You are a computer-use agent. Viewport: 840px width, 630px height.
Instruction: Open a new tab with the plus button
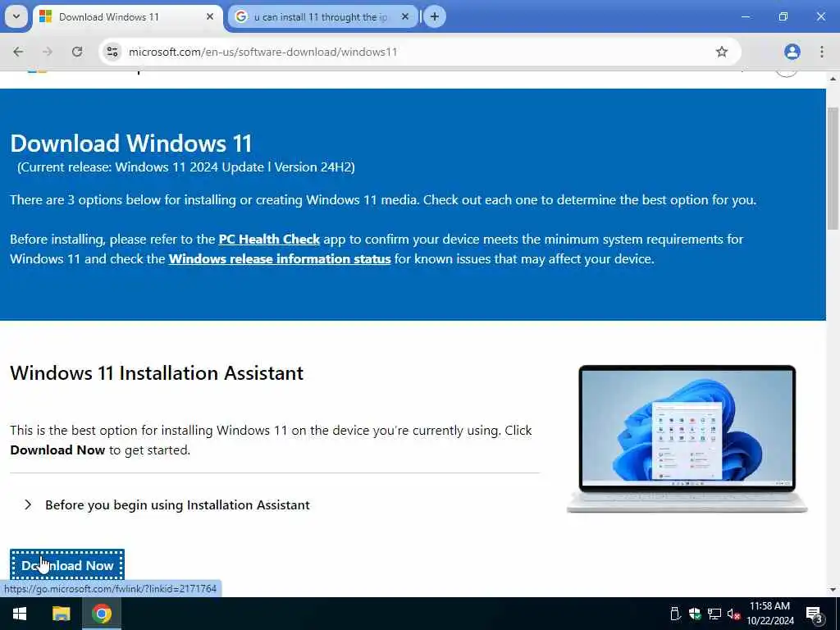[435, 17]
